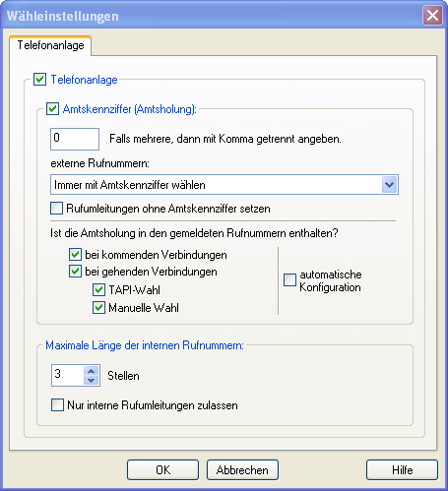This screenshot has width=448, height=491.
Task: Increase Stellen value with up arrow
Action: [x=92, y=371]
